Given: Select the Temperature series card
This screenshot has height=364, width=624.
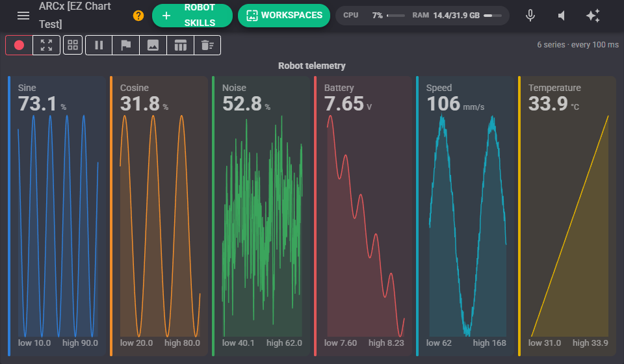Looking at the screenshot, I should pyautogui.click(x=567, y=216).
